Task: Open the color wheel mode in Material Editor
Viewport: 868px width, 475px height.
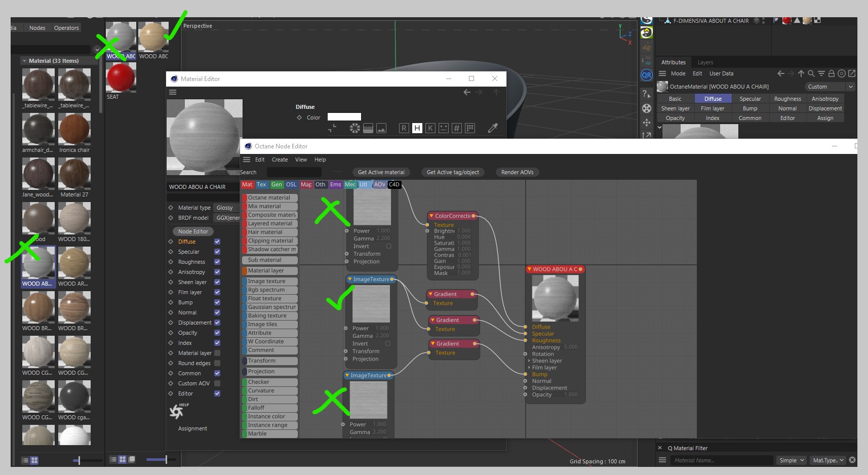Action: [x=355, y=128]
